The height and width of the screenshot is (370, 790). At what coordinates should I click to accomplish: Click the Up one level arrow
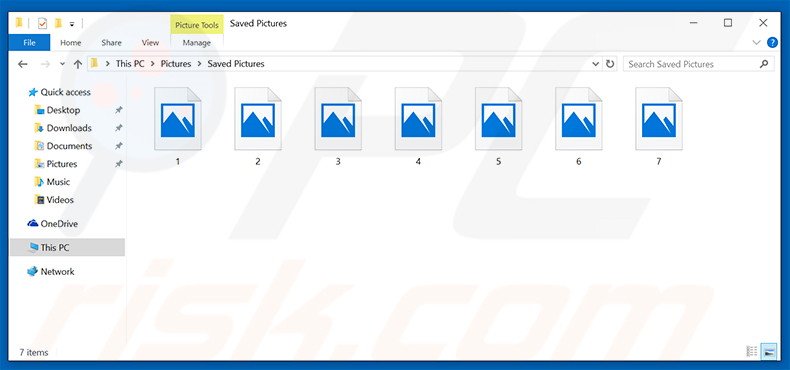tap(78, 64)
